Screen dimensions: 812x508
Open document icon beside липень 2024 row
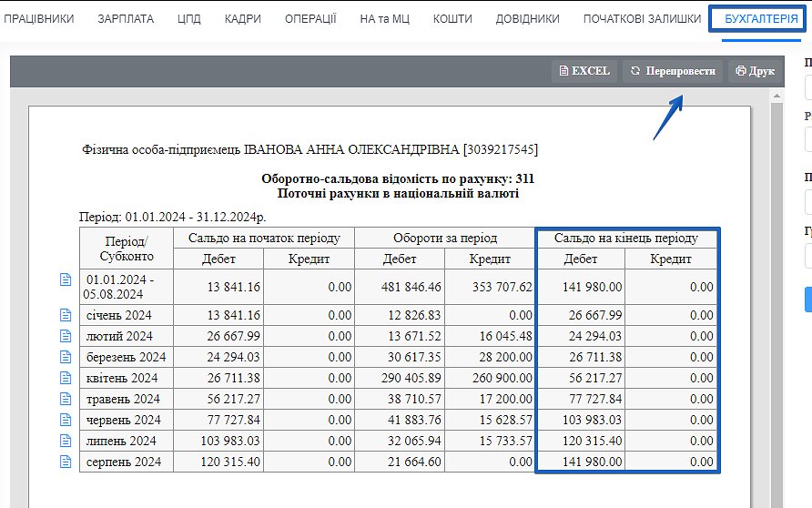[65, 441]
